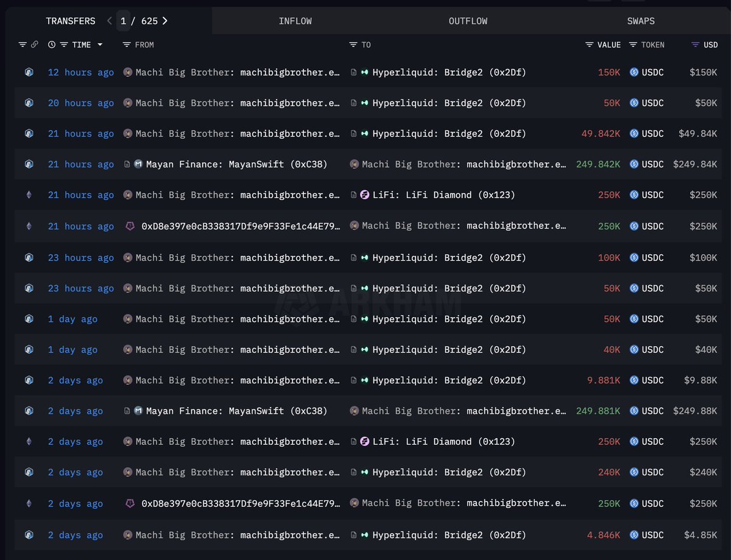
Task: Open the FROM column filter
Action: [x=127, y=44]
